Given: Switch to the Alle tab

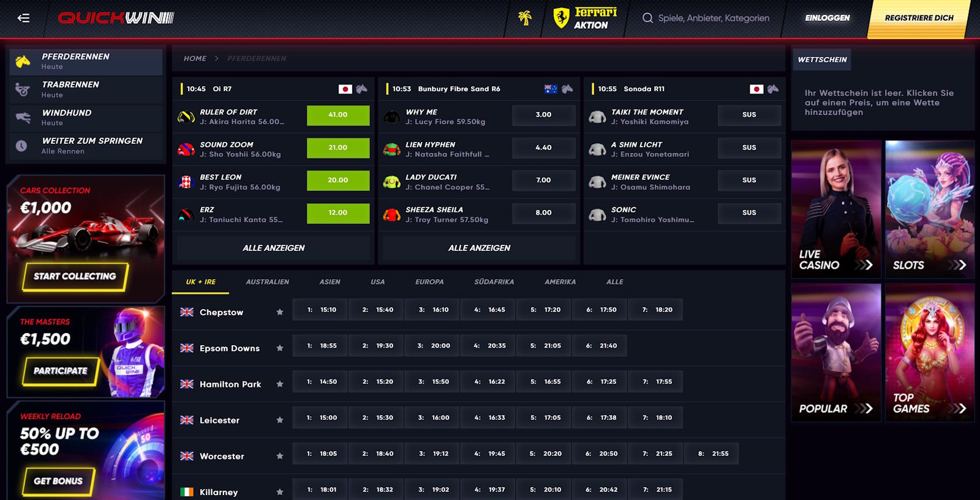Looking at the screenshot, I should tap(615, 282).
